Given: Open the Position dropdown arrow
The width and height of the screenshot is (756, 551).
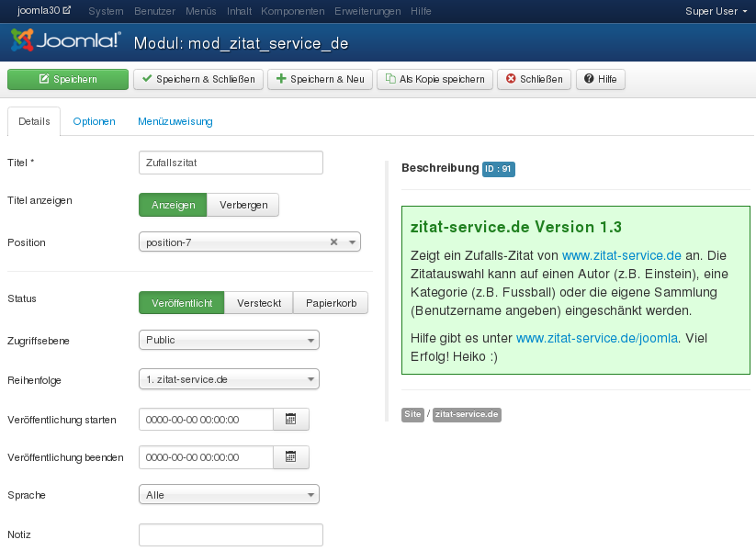Looking at the screenshot, I should click(x=353, y=242).
